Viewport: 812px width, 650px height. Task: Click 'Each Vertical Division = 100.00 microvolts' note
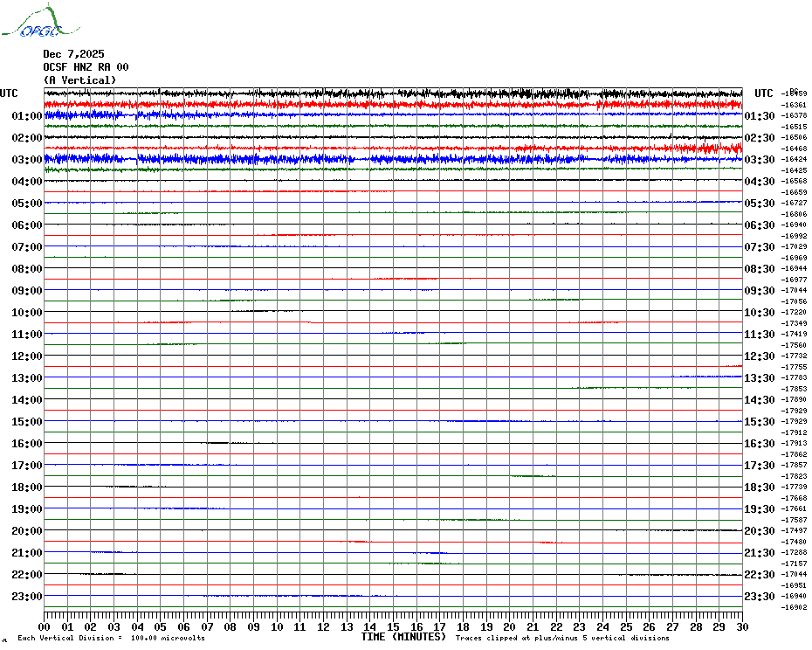(112, 638)
